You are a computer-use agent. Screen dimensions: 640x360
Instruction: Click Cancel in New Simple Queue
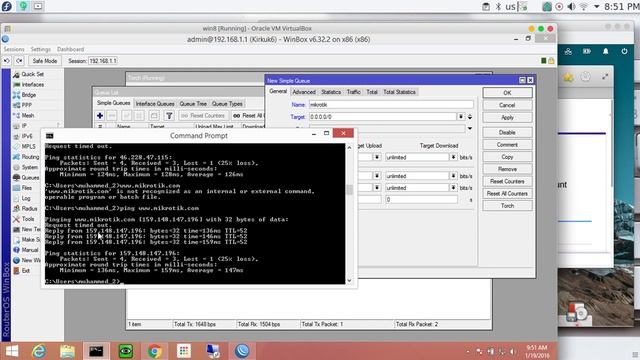(507, 105)
